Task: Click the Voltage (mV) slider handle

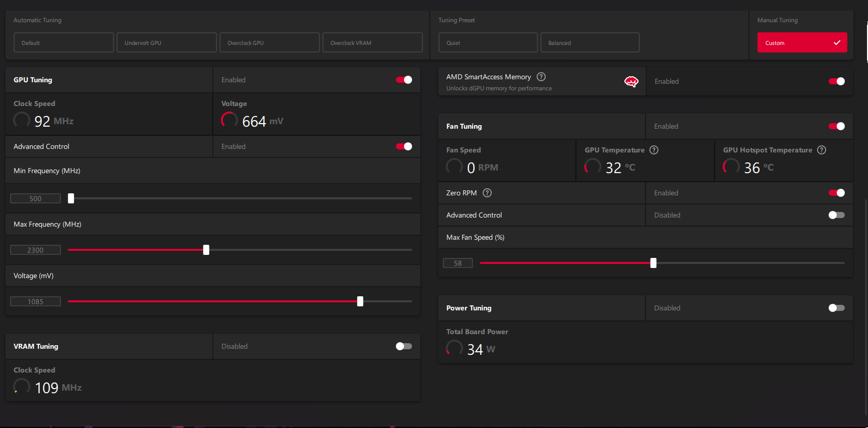Action: click(x=360, y=301)
